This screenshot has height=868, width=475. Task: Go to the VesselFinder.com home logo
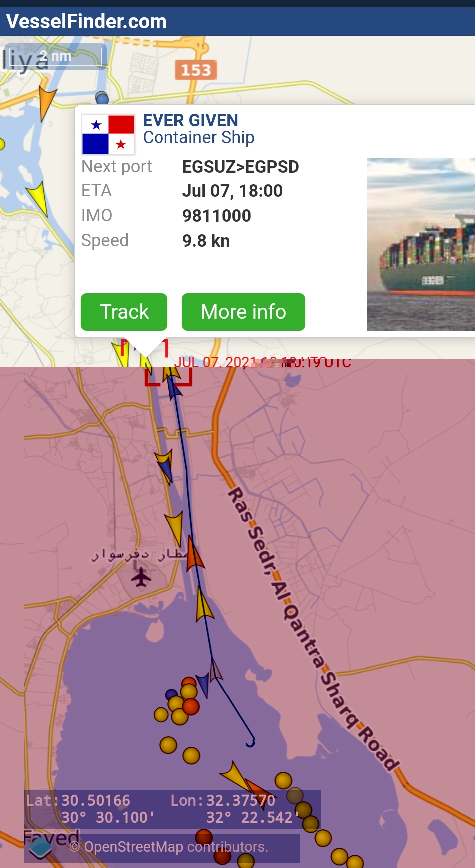86,22
